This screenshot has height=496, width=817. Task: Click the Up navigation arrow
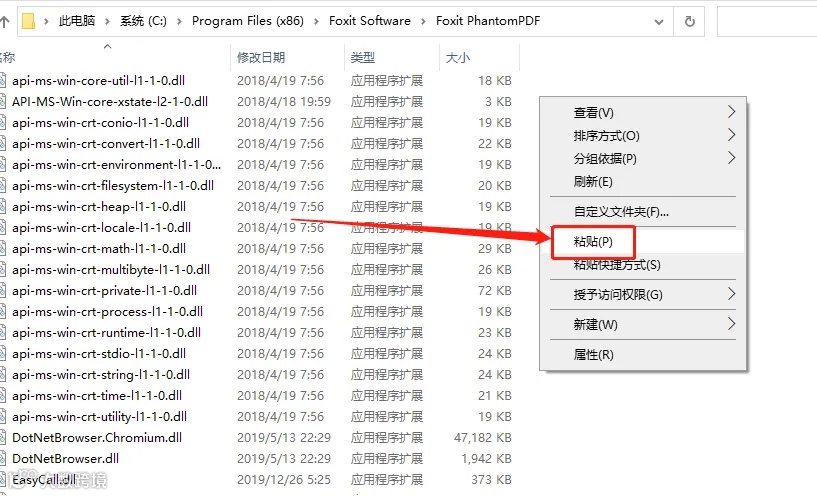click(4, 21)
